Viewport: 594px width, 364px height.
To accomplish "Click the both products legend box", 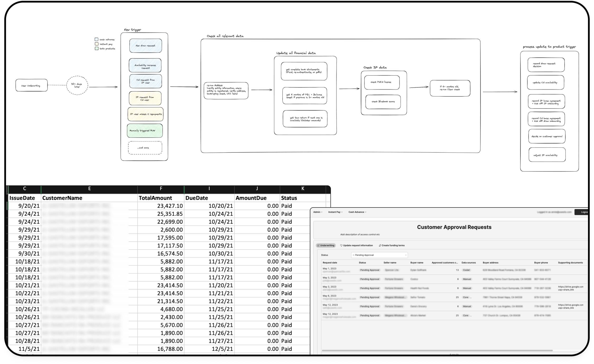I will coord(96,48).
